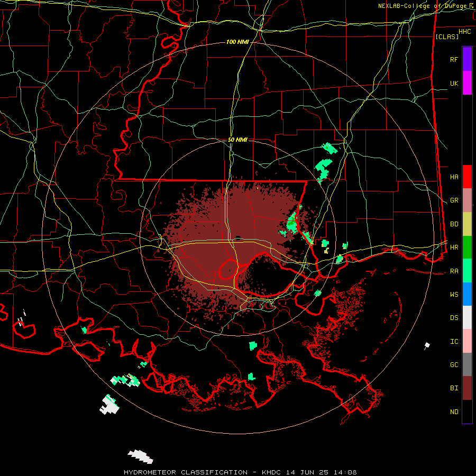Click the GC legend label
The image size is (476, 476).
coord(454,364)
